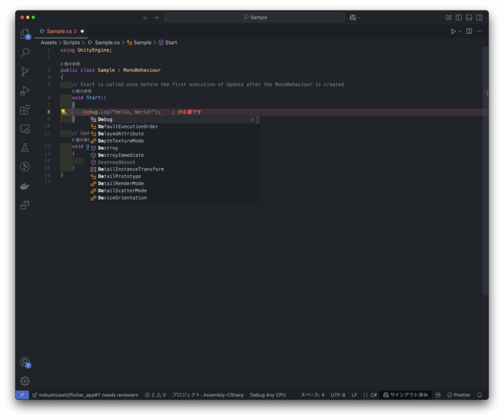
Task: Select DetailRenderMode suggestion
Action: point(175,183)
